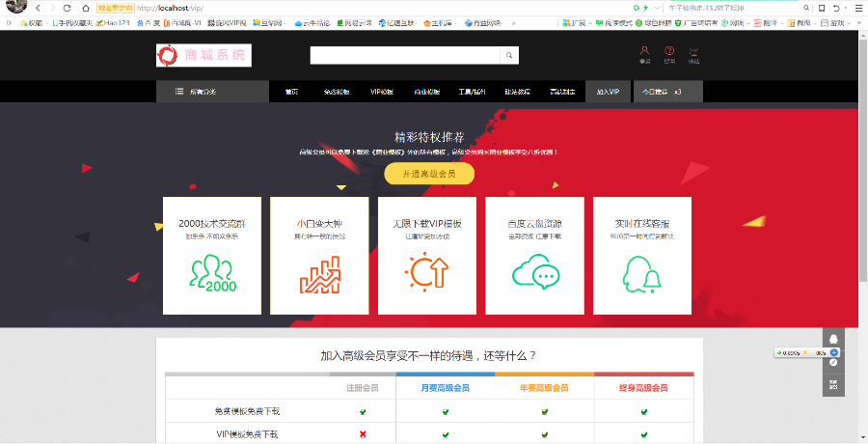868x444 pixels.
Task: Click the 2000技术交流群 group icon
Action: coord(212,273)
